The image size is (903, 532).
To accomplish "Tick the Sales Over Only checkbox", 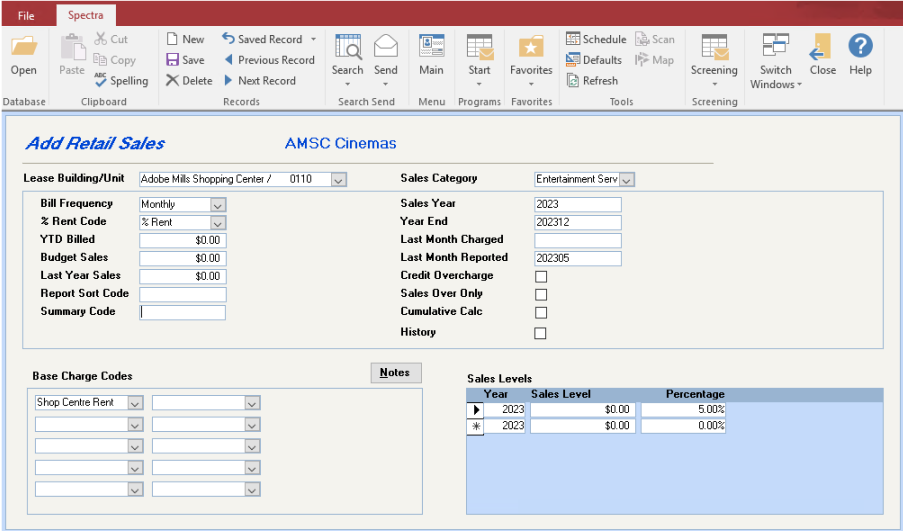I will point(541,294).
